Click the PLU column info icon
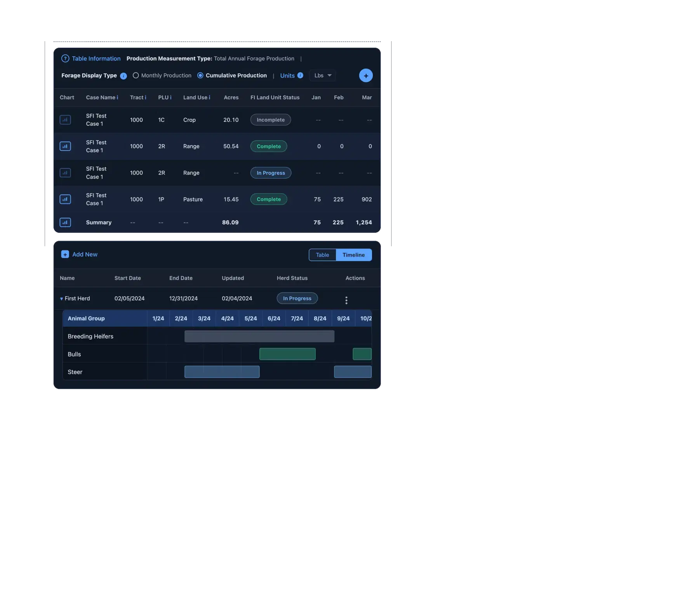Viewport: 699px width, 616px height. 170,97
